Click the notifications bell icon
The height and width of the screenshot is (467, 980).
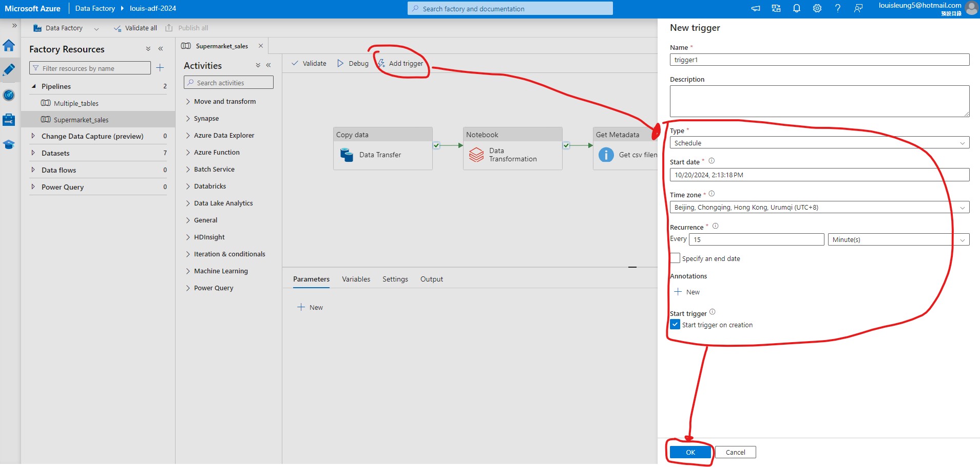tap(796, 8)
